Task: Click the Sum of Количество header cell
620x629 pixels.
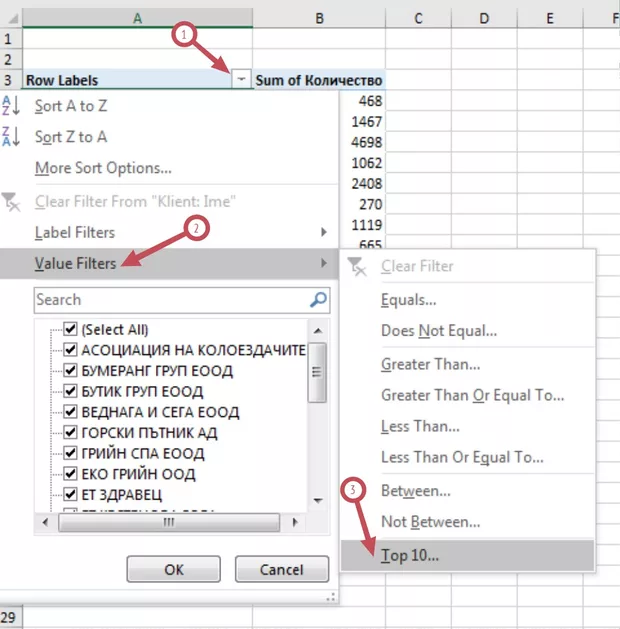Action: 319,80
